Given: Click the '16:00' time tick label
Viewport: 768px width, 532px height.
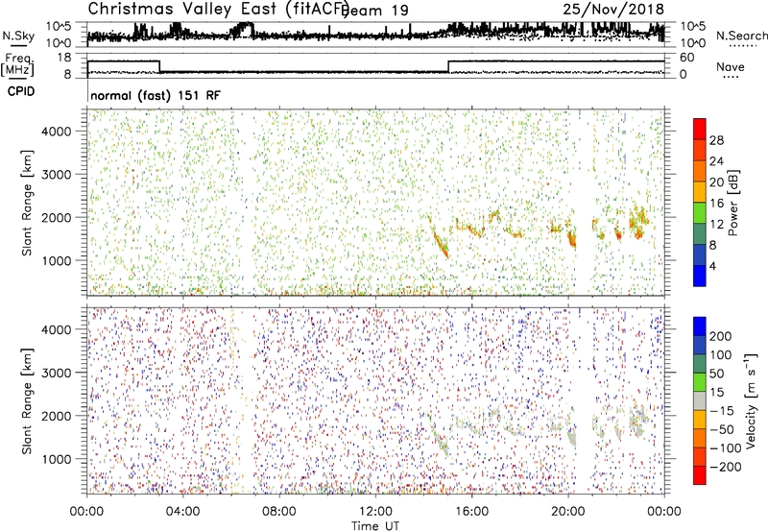Looking at the screenshot, I should tap(471, 512).
